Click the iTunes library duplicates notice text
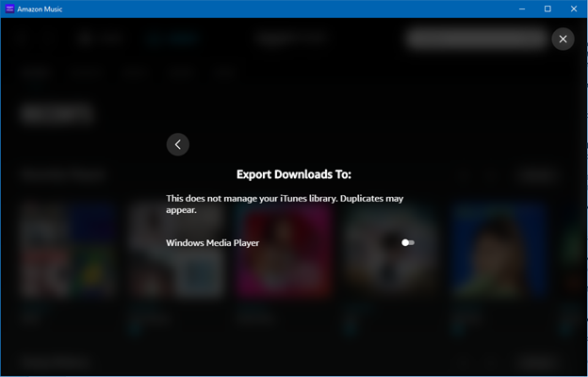This screenshot has height=377, width=588. 285,204
